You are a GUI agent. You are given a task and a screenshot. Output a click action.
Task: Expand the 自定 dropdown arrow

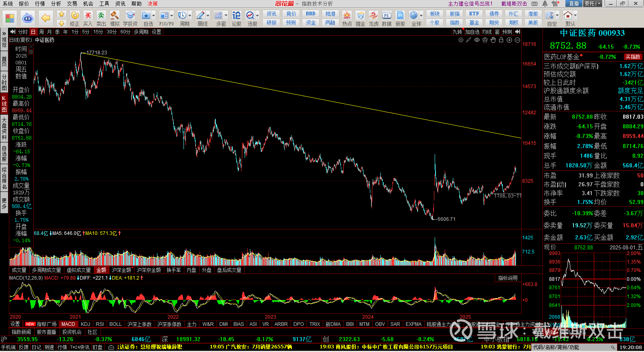coord(557,16)
